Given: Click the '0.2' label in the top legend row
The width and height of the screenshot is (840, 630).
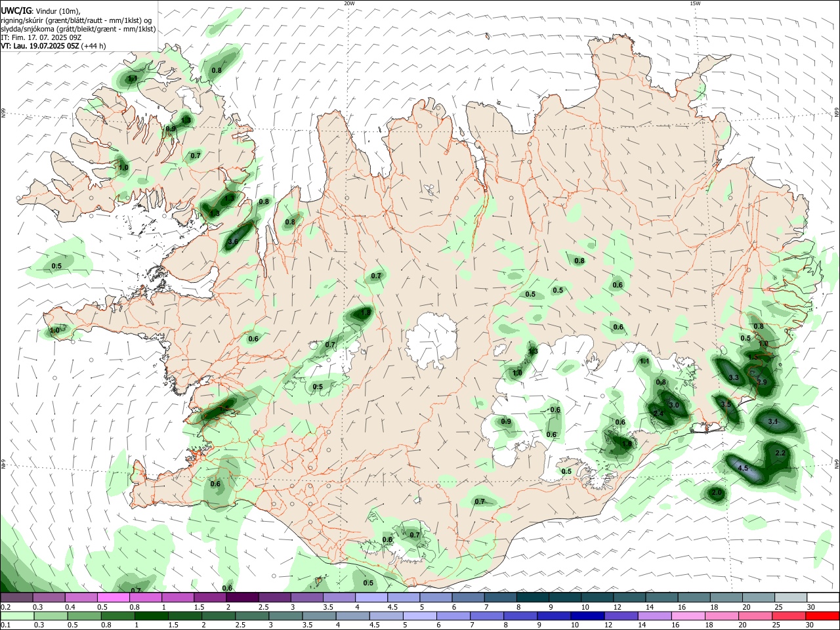Looking at the screenshot, I should pyautogui.click(x=6, y=607).
